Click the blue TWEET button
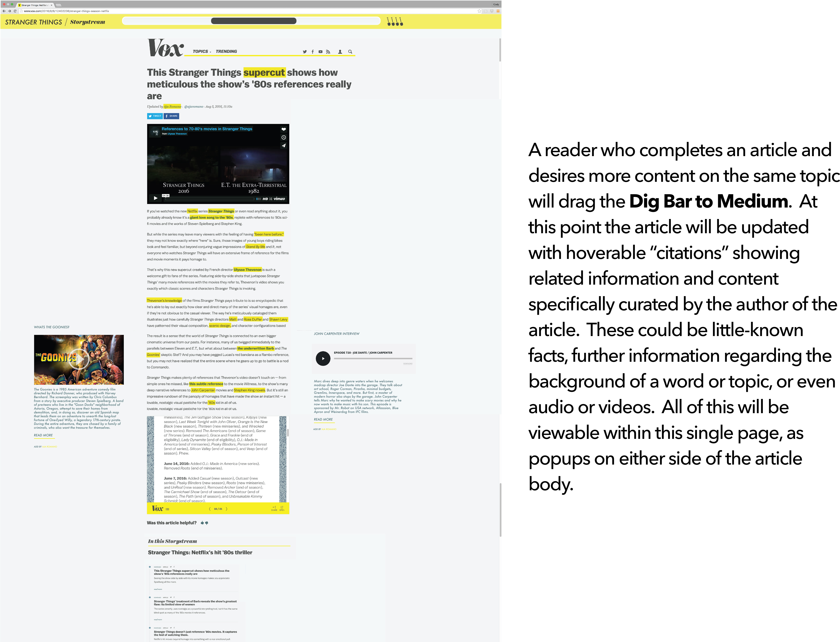Screen dimensions: 840x642 (x=155, y=116)
